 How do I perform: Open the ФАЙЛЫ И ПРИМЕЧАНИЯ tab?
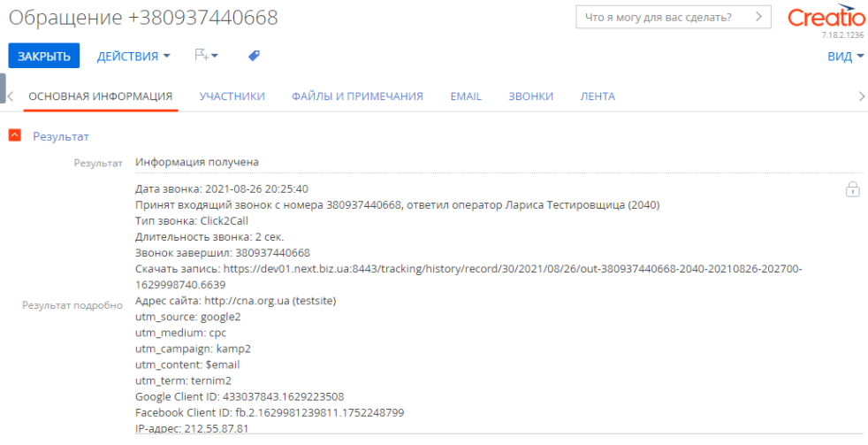point(357,96)
